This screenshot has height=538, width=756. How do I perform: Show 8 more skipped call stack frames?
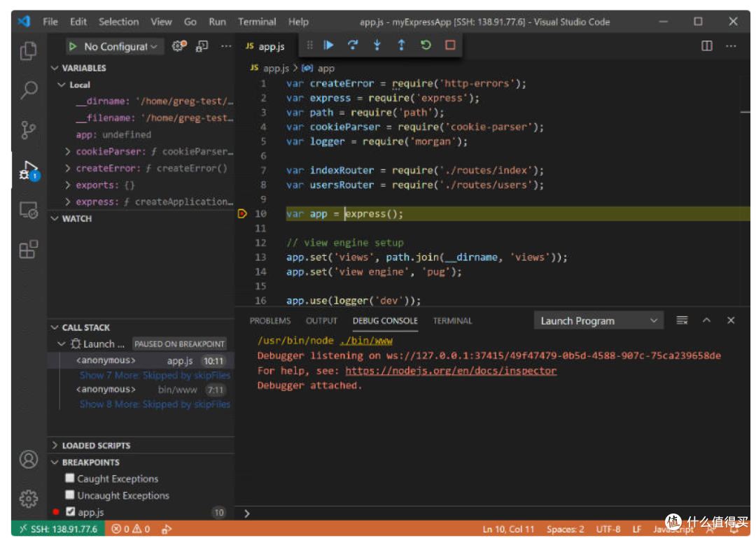(x=155, y=404)
